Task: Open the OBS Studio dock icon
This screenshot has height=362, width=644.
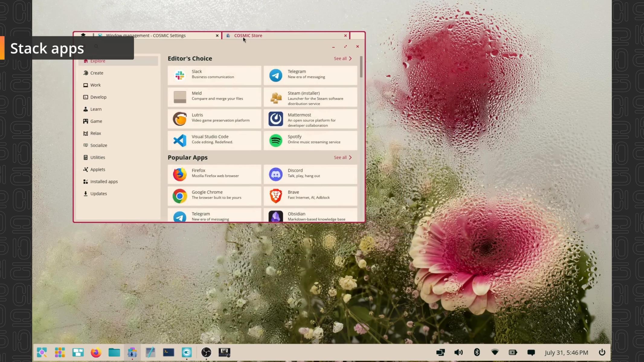Action: [x=206, y=352]
